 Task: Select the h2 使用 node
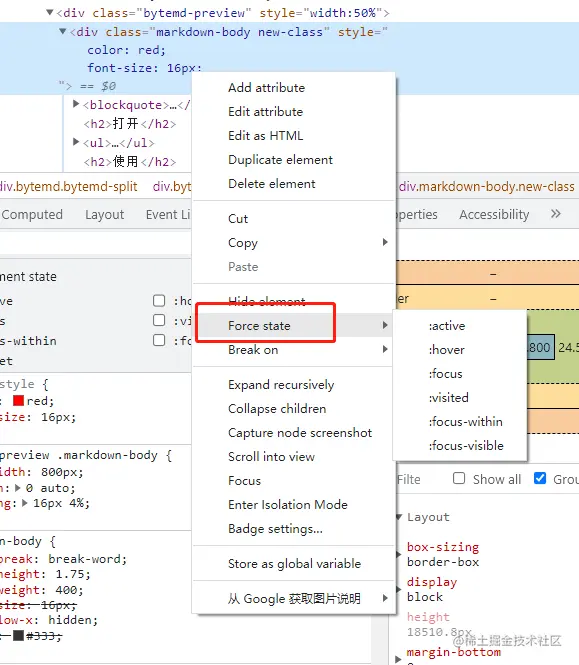click(129, 162)
